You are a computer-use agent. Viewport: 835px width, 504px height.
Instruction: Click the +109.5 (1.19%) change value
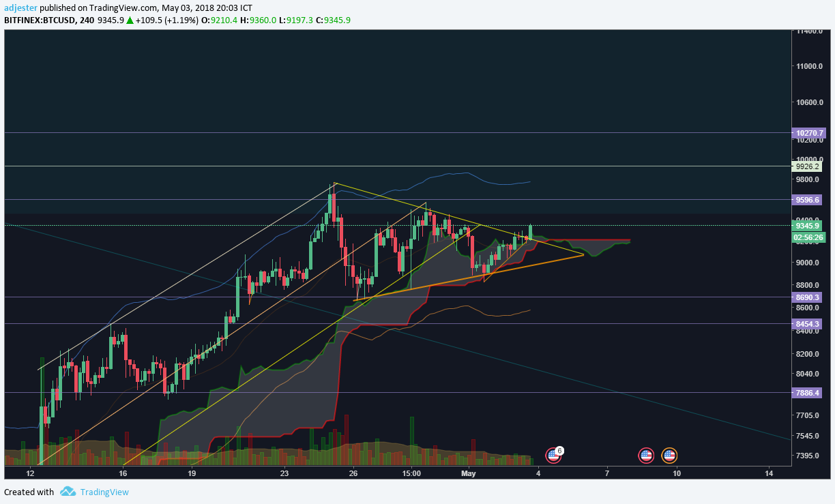pyautogui.click(x=167, y=20)
